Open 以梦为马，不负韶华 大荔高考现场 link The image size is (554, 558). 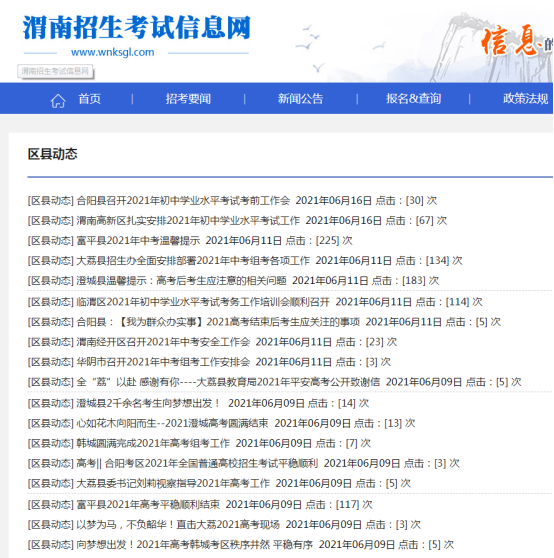click(178, 525)
